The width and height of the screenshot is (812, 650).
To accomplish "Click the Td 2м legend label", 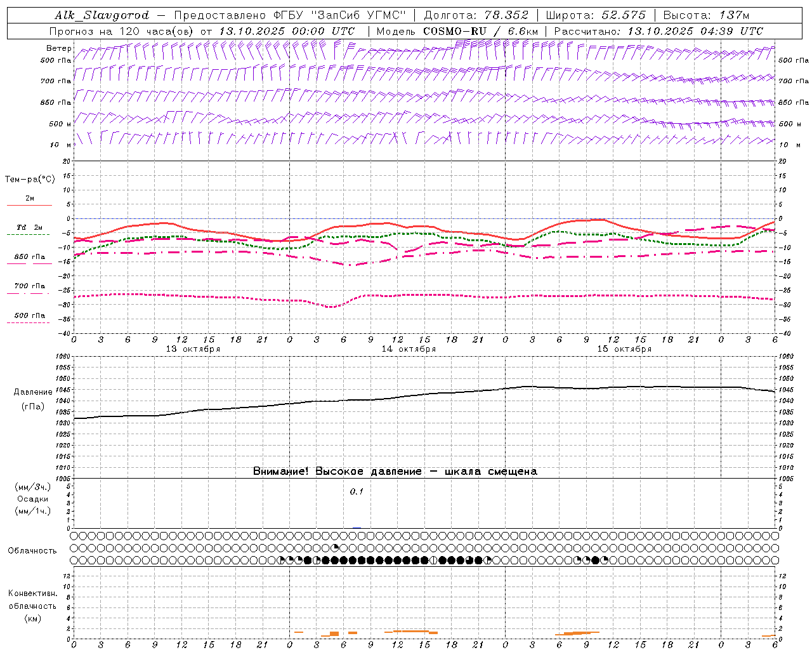I will point(29,227).
